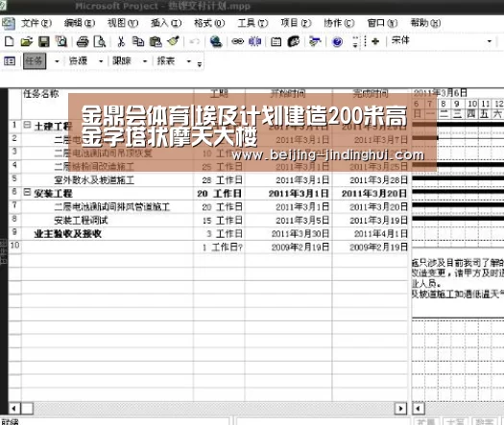Open the 协作 menu
504x425 pixels.
coord(339,23)
